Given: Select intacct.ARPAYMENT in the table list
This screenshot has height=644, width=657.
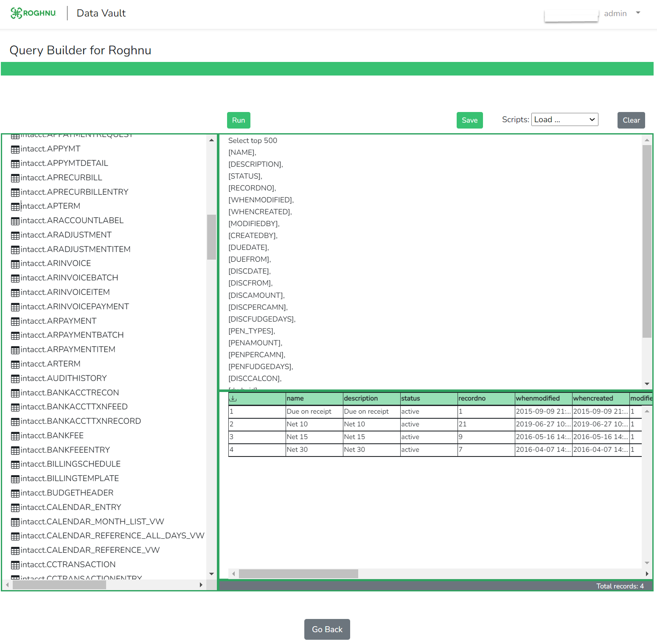Looking at the screenshot, I should (59, 321).
